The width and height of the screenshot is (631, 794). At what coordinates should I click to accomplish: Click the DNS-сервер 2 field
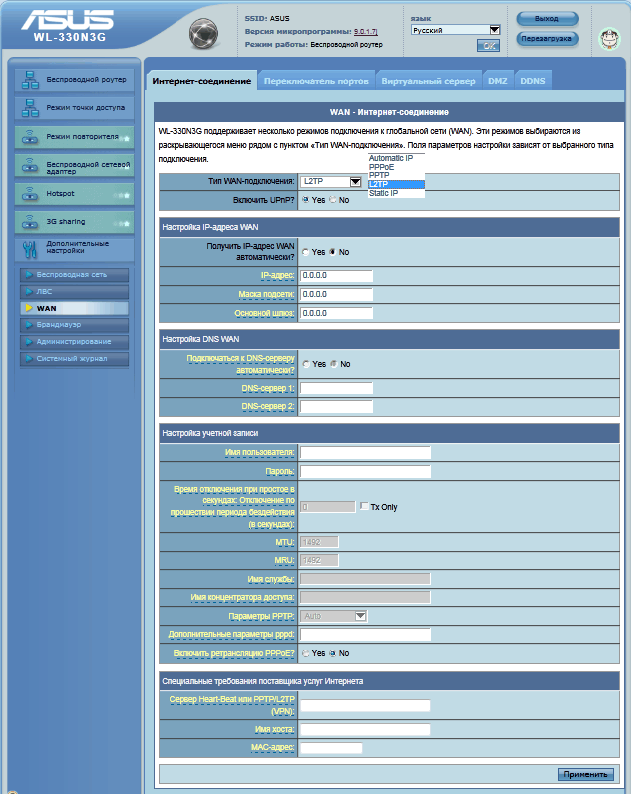[336, 407]
